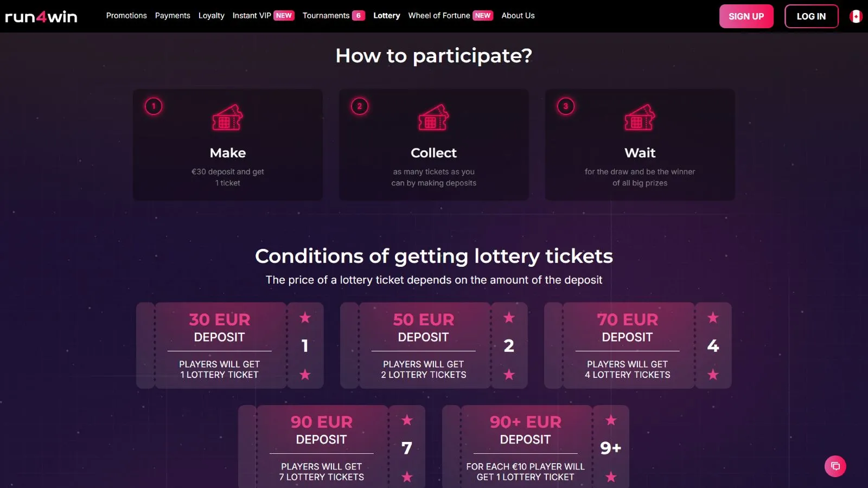This screenshot has height=488, width=868.
Task: Open the Canada flag language selector
Action: pyautogui.click(x=856, y=16)
